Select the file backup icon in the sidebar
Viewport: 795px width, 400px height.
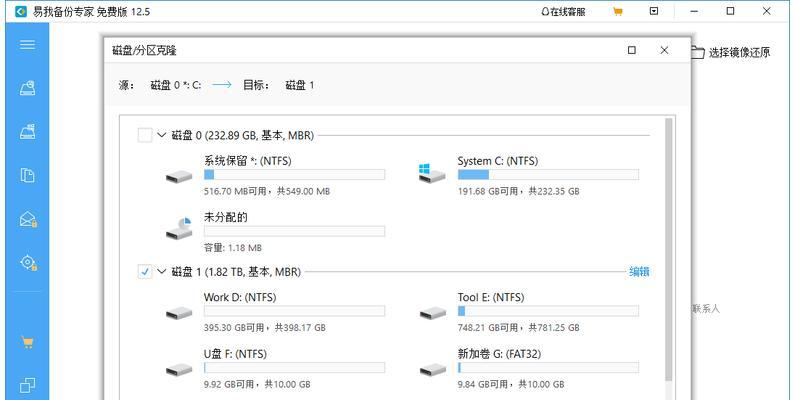pos(27,175)
